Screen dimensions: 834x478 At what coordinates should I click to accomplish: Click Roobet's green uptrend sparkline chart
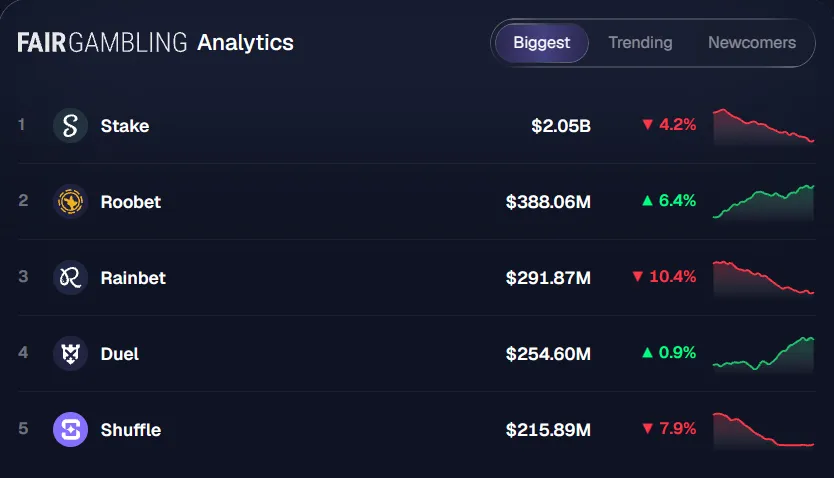[763, 203]
